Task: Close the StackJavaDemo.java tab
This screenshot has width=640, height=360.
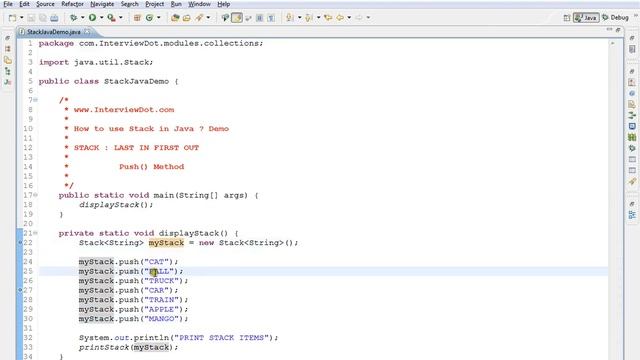Action: point(87,31)
